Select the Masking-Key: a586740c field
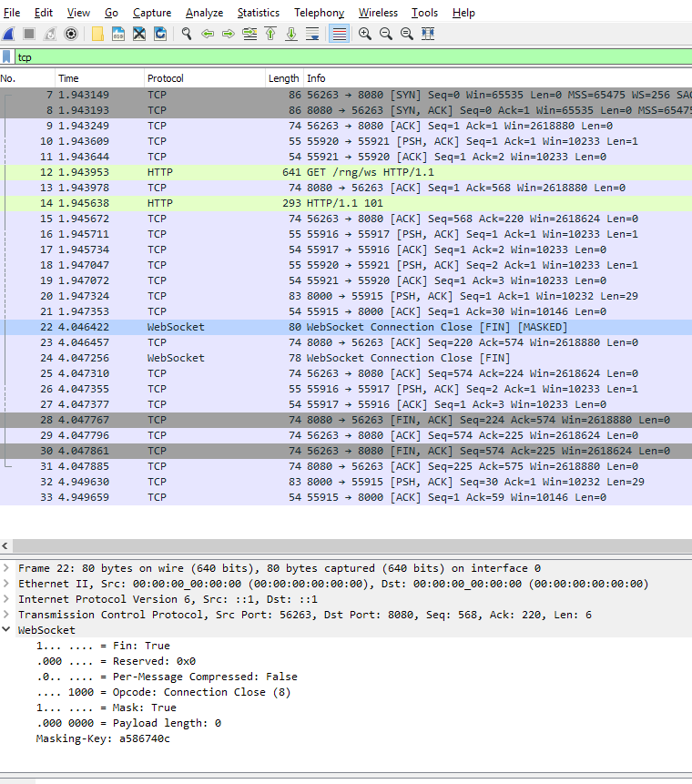The width and height of the screenshot is (692, 784). (103, 738)
